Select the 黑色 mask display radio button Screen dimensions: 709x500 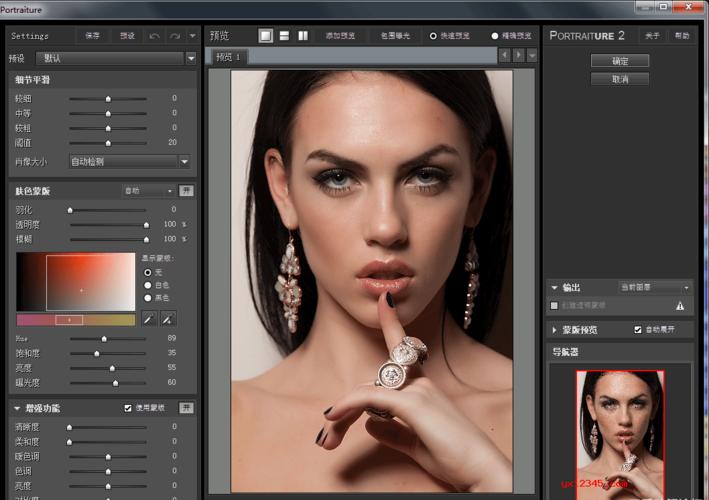149,297
